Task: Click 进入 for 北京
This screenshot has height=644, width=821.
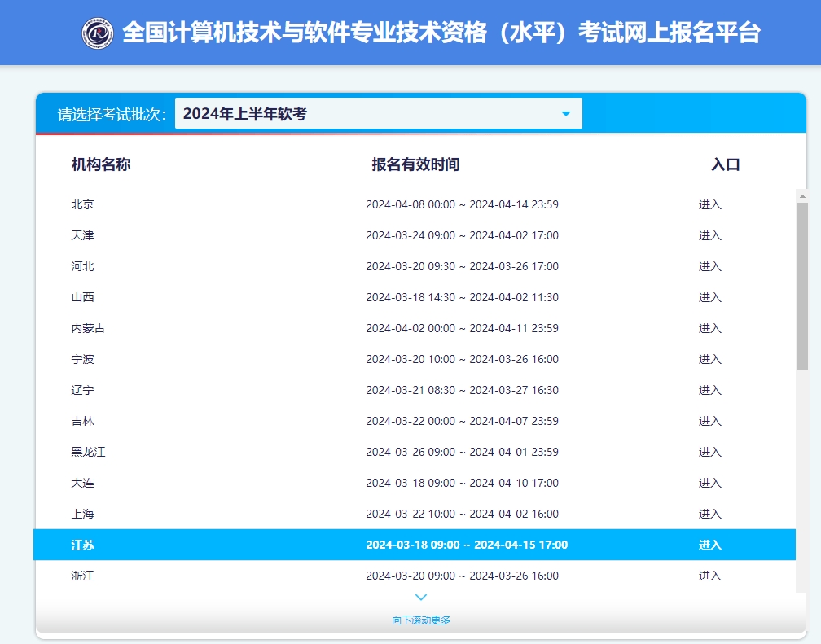Action: point(710,204)
